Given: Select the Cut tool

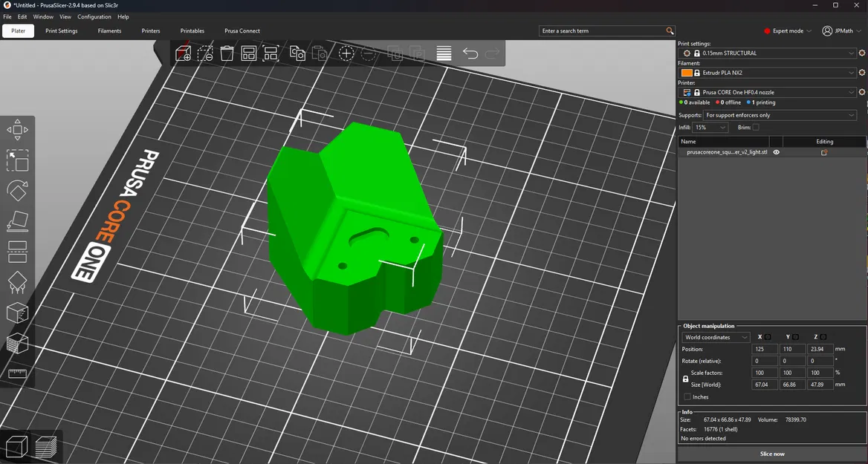Looking at the screenshot, I should 18,252.
